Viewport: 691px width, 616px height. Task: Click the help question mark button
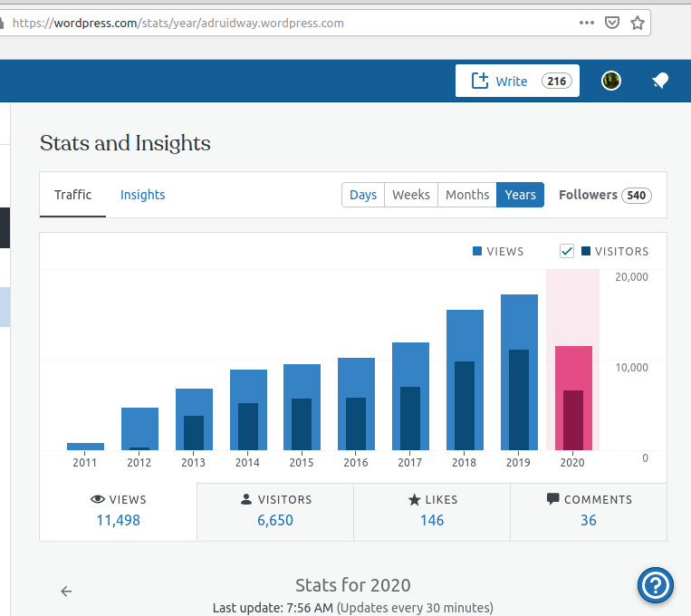[655, 585]
